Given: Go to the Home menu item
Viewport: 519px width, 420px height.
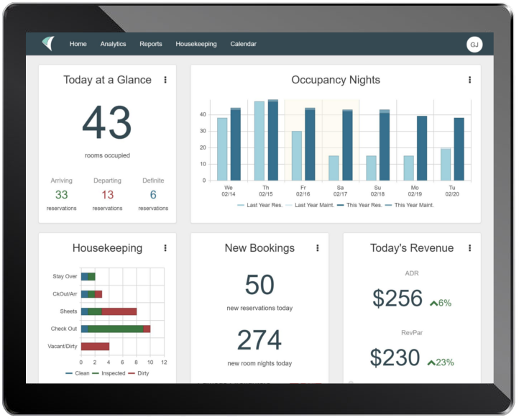Looking at the screenshot, I should point(78,44).
